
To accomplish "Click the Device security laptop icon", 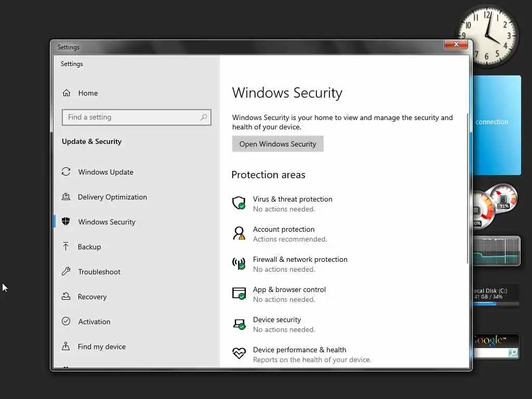I will [x=239, y=324].
